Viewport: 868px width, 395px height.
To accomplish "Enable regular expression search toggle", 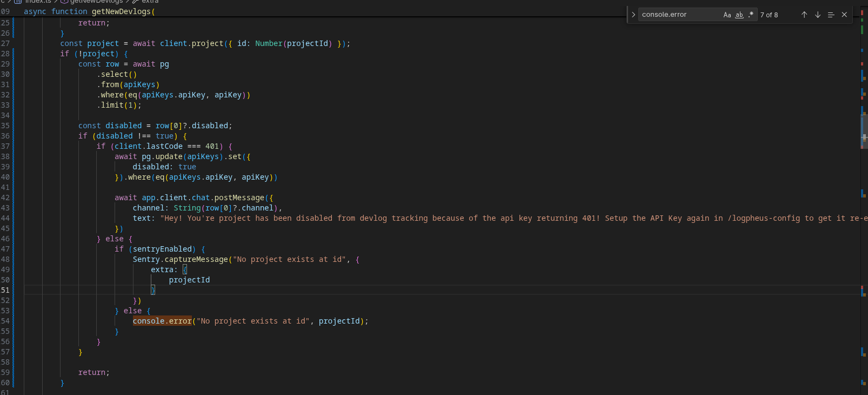I will click(751, 15).
